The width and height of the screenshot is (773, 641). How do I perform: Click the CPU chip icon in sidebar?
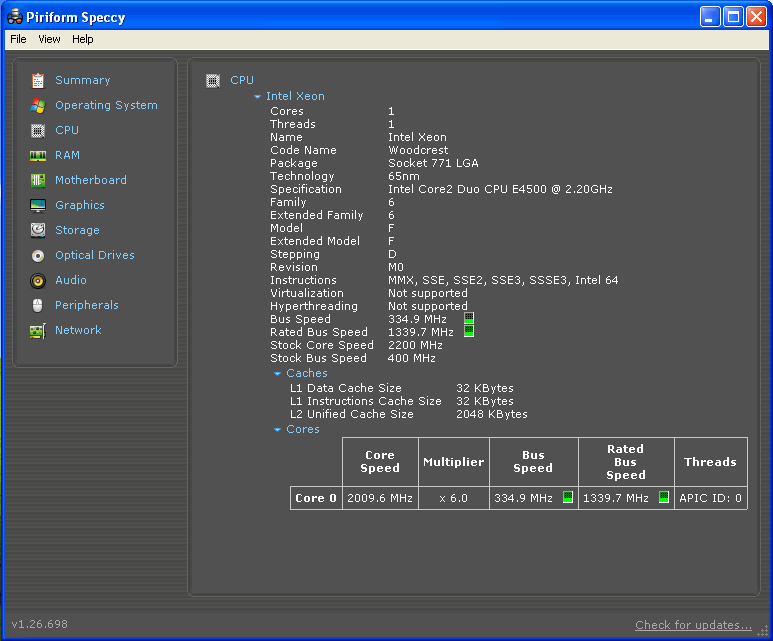38,131
